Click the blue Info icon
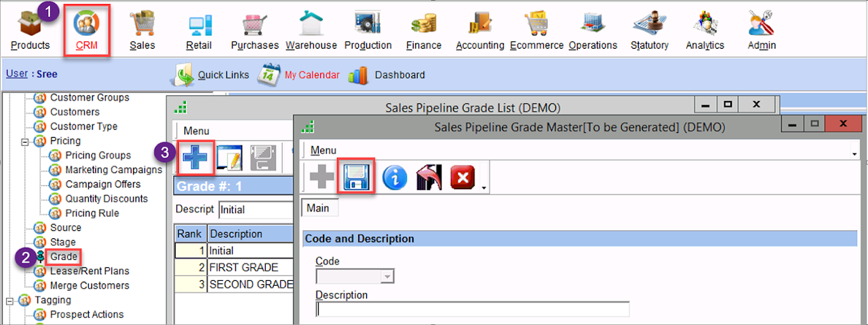The image size is (868, 325). pyautogui.click(x=395, y=178)
